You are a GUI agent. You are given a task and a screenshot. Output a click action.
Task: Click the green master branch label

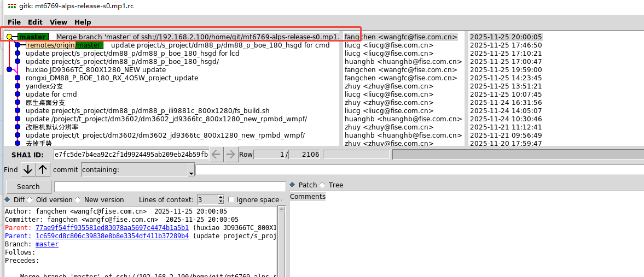click(33, 37)
